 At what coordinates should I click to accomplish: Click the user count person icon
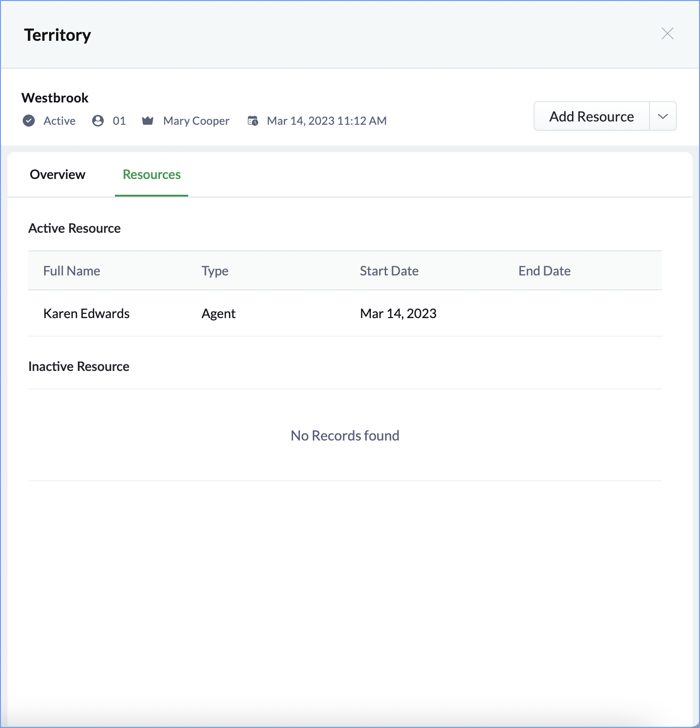point(98,121)
